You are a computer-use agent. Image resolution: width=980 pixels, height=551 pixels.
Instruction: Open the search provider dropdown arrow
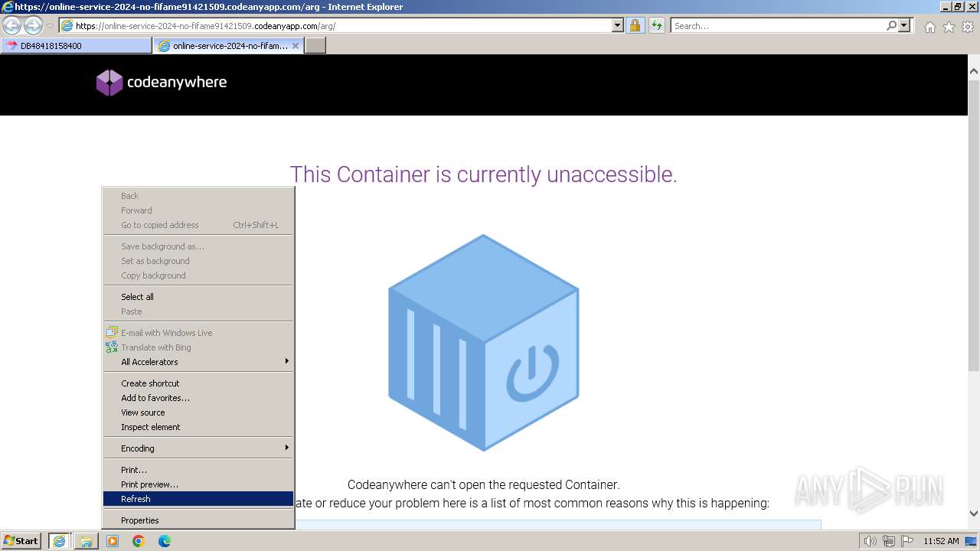coord(904,25)
